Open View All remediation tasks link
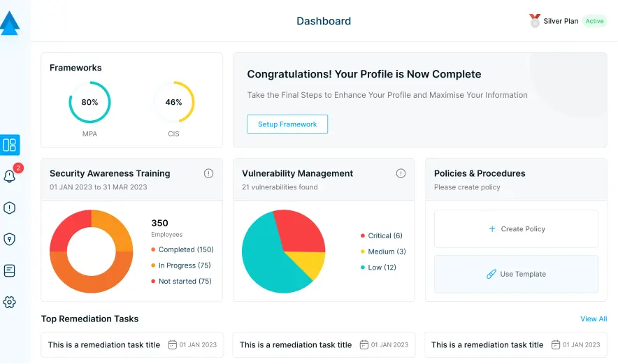 pyautogui.click(x=594, y=319)
